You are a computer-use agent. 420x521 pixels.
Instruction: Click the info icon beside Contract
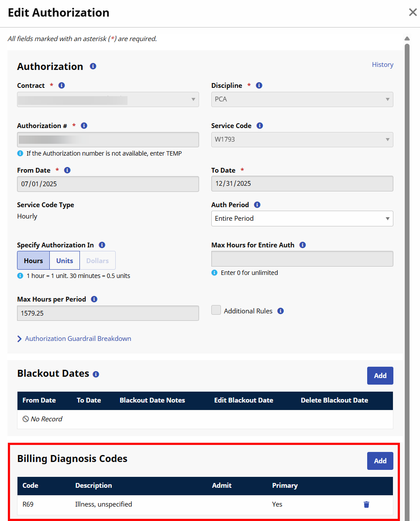pyautogui.click(x=61, y=85)
